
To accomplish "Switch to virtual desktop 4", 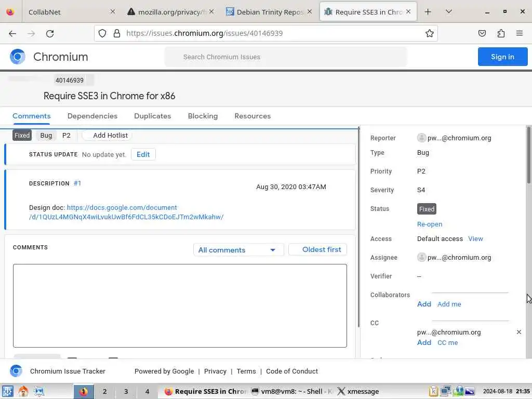I will pyautogui.click(x=147, y=391).
